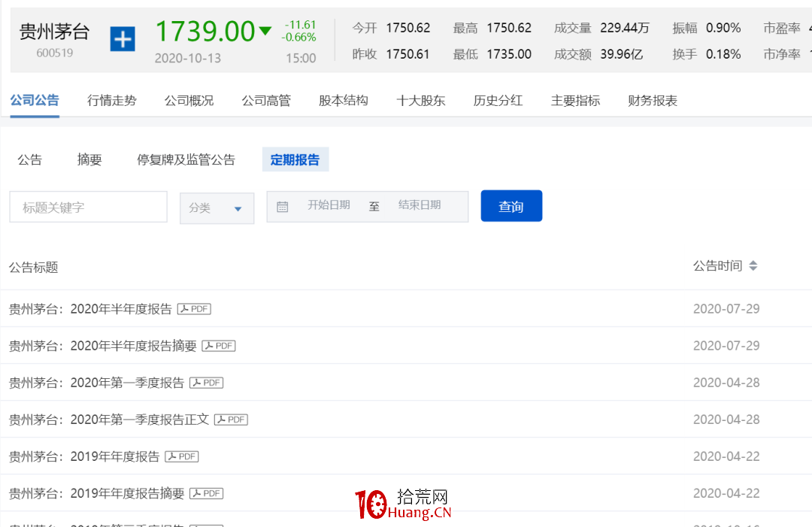Click the 公告标题 column header

(x=34, y=268)
